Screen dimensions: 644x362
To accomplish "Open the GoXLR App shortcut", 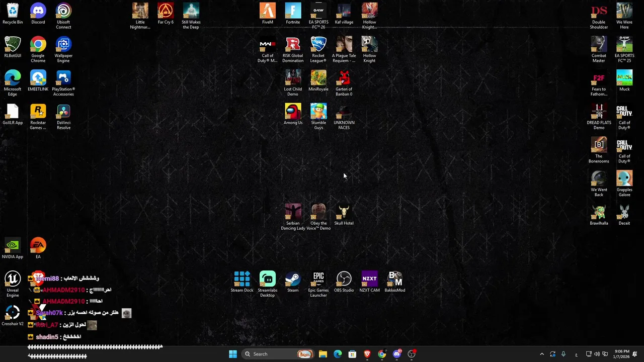I will (13, 115).
